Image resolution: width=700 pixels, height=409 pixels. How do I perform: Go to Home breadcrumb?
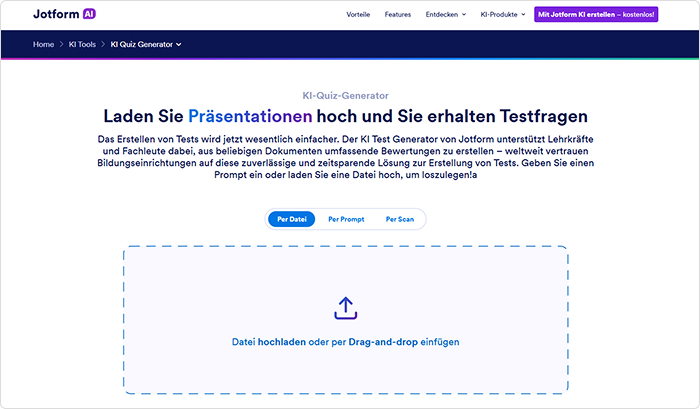[43, 44]
